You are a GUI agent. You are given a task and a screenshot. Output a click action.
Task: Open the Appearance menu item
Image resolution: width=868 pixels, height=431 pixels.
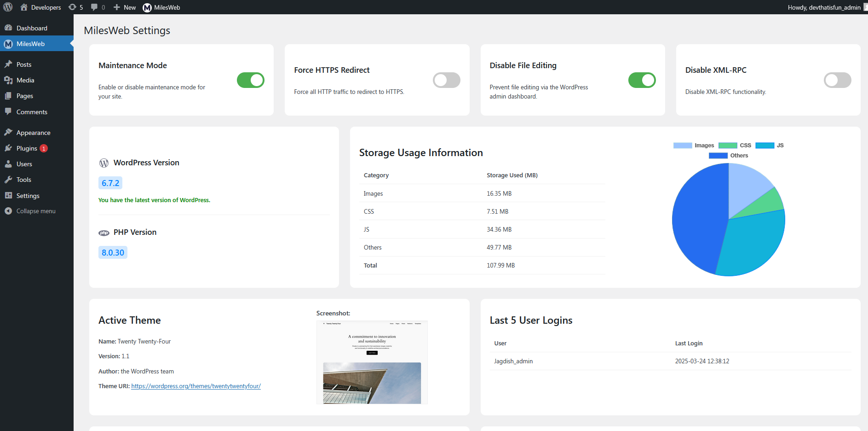pyautogui.click(x=37, y=133)
